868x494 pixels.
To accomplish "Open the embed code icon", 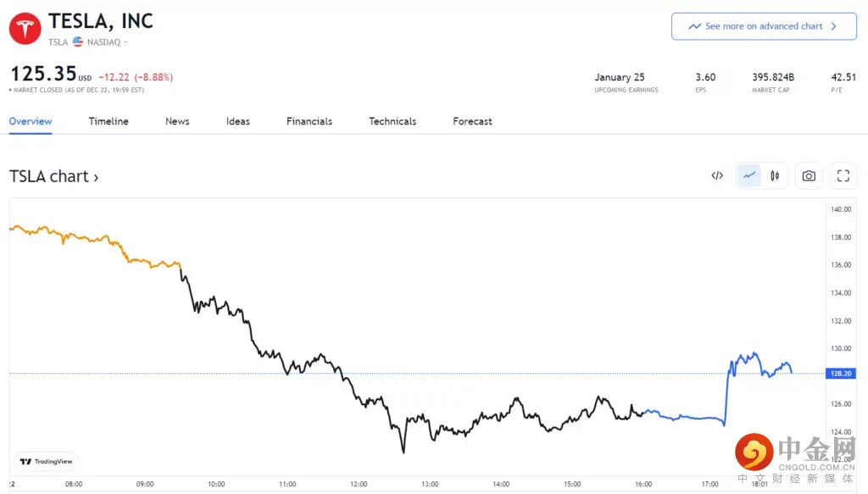I will [x=717, y=175].
